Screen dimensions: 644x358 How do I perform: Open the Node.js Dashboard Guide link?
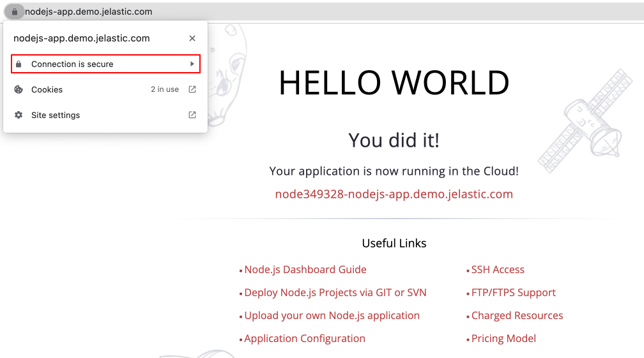[x=305, y=269]
